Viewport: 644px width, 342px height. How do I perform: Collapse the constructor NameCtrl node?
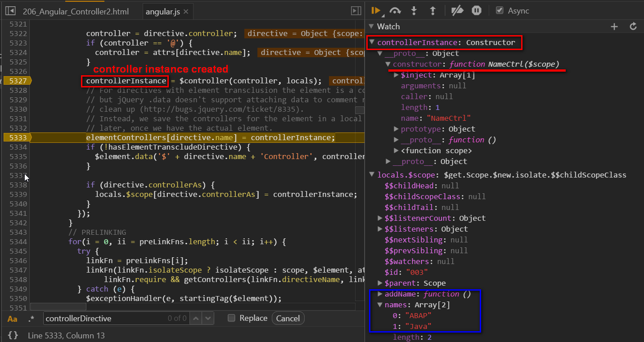(x=388, y=64)
